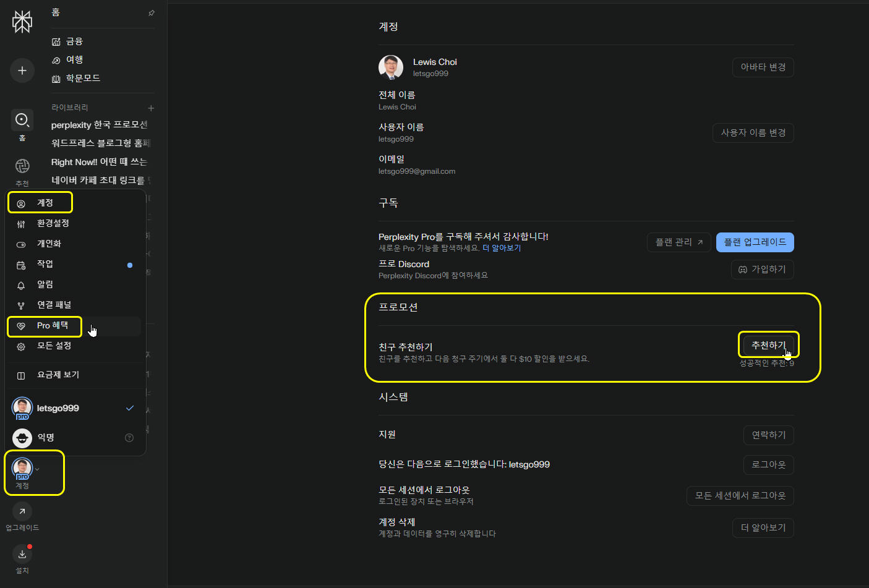Select 알림 notifications menu item
869x588 pixels.
click(x=75, y=284)
